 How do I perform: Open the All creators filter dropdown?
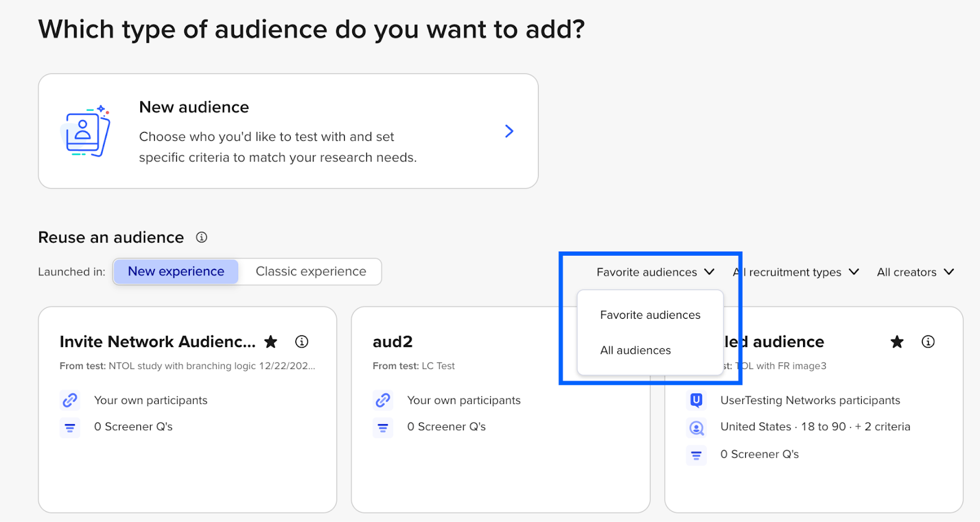click(915, 272)
